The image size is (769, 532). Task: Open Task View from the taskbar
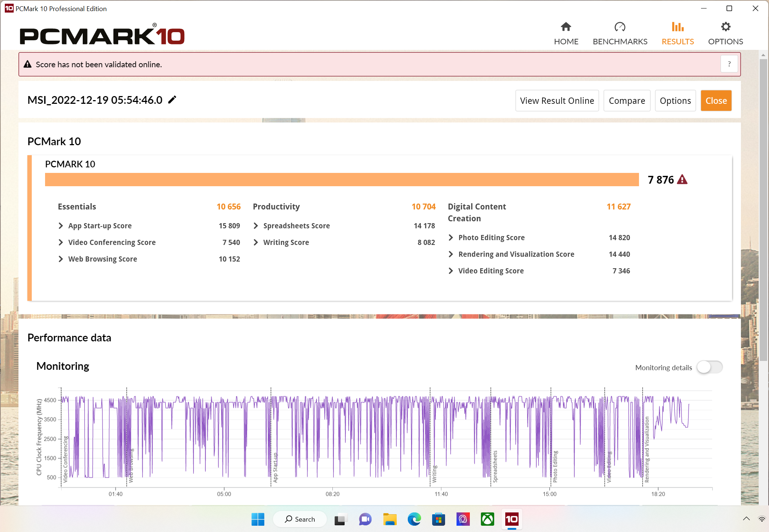341,519
